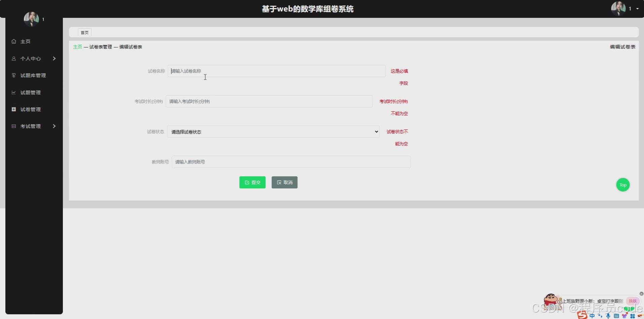Screen dimensions: 644x319
Task: Expand the 个人中心 submenu arrow
Action: click(54, 59)
